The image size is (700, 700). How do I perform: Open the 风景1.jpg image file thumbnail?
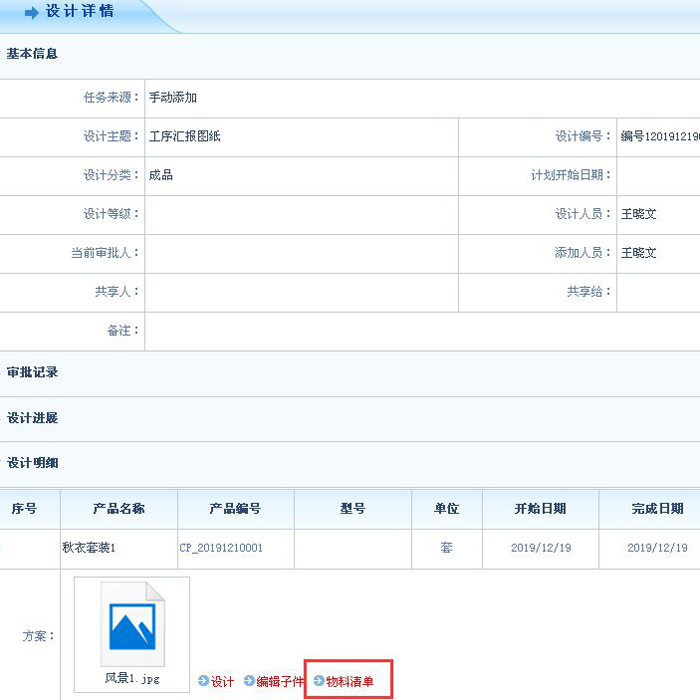point(132,626)
